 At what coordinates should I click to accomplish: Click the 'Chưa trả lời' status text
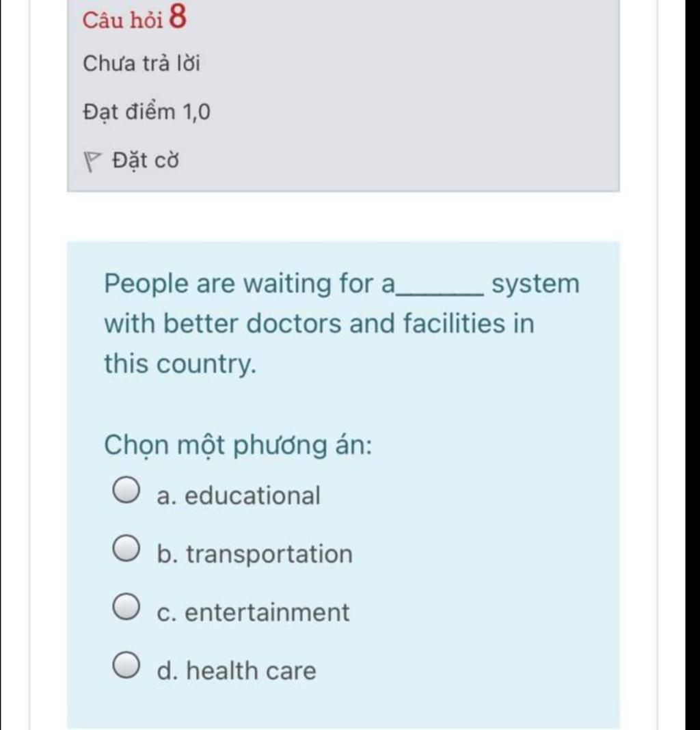[x=142, y=64]
